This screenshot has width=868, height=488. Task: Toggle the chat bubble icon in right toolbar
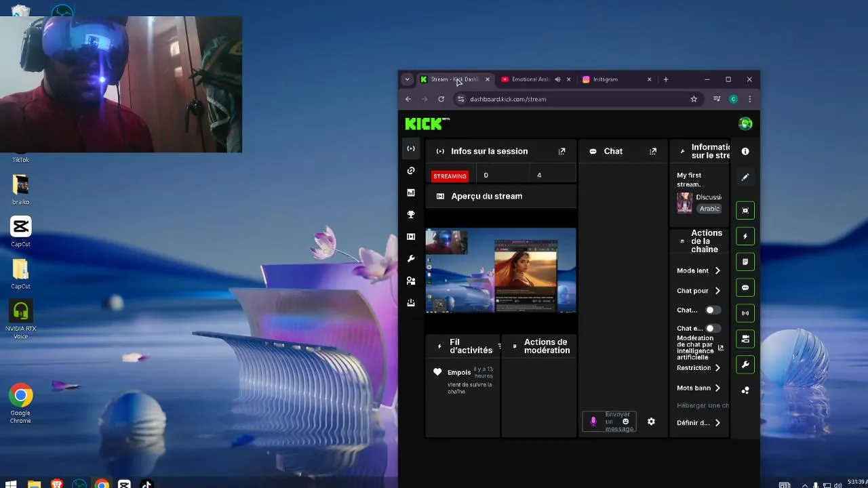click(745, 287)
